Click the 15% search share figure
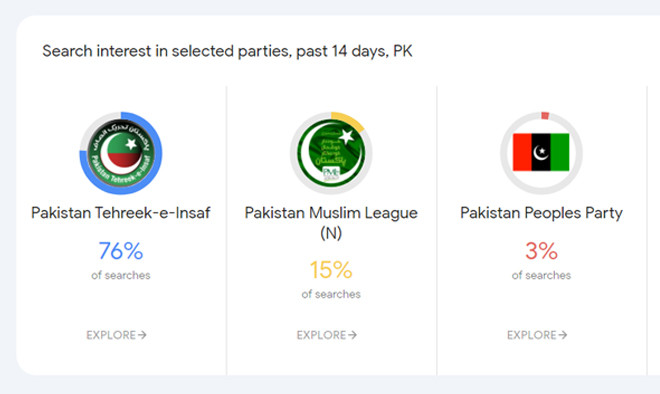The image size is (660, 394). [x=331, y=270]
